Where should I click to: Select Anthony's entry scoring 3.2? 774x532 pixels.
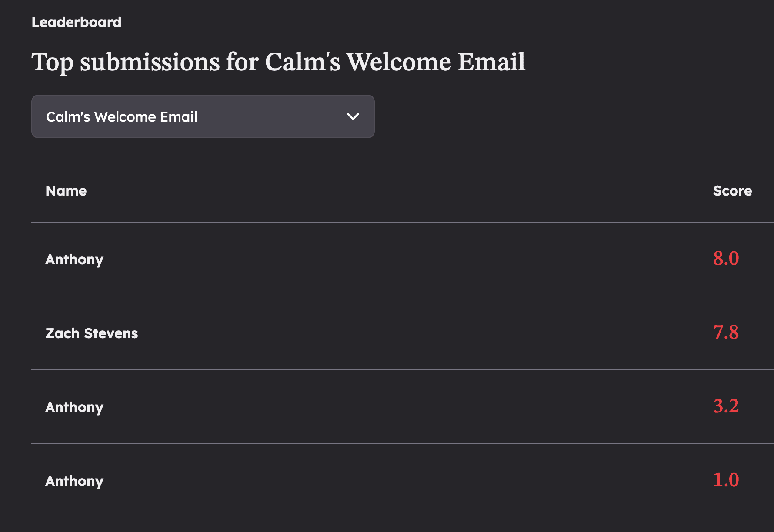tap(403, 407)
